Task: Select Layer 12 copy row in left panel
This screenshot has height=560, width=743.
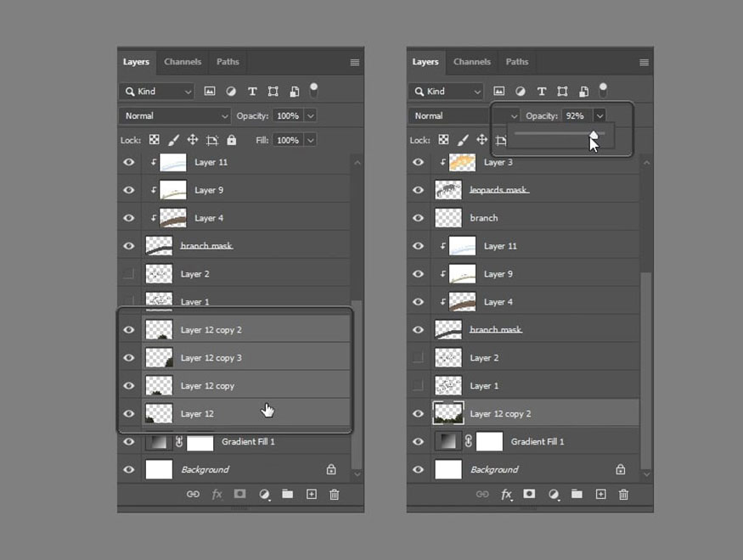Action: (234, 386)
